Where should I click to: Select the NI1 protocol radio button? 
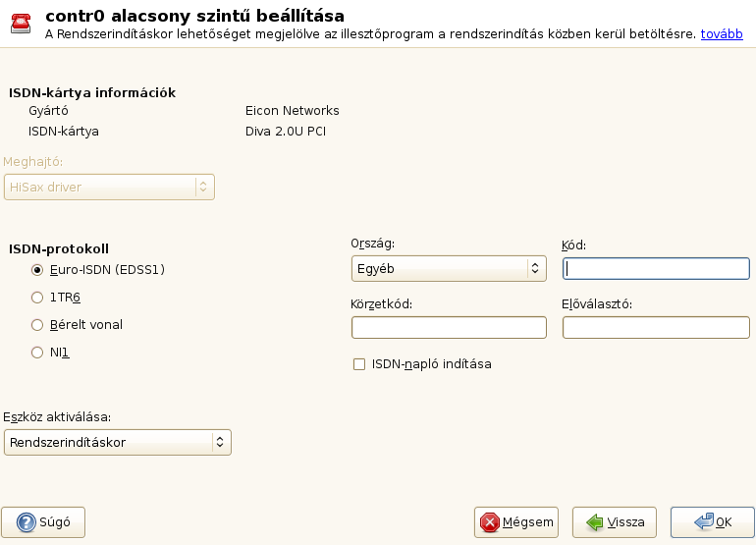pyautogui.click(x=38, y=352)
